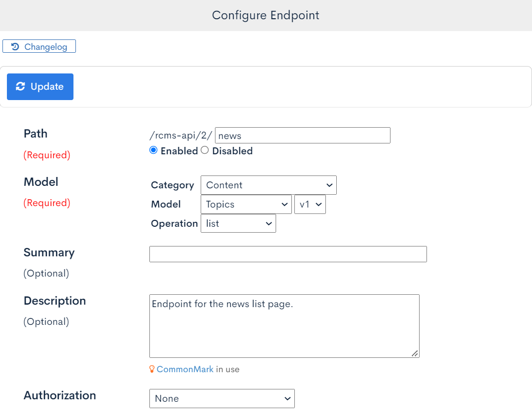Click the Model dropdown chevron
Screen dimensions: 532x419
click(284, 204)
